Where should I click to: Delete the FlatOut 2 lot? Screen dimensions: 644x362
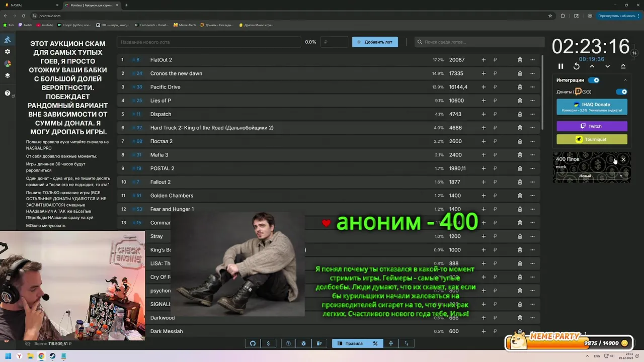[x=520, y=60]
